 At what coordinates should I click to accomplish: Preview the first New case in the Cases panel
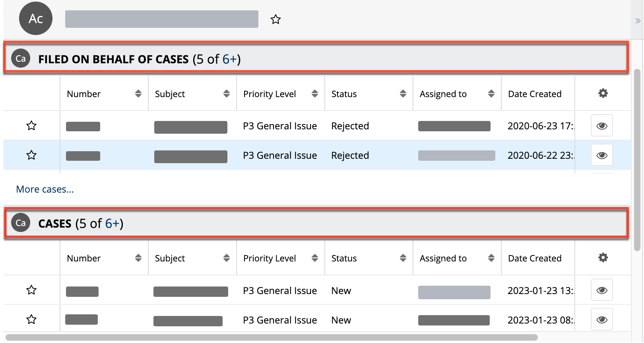coord(601,290)
